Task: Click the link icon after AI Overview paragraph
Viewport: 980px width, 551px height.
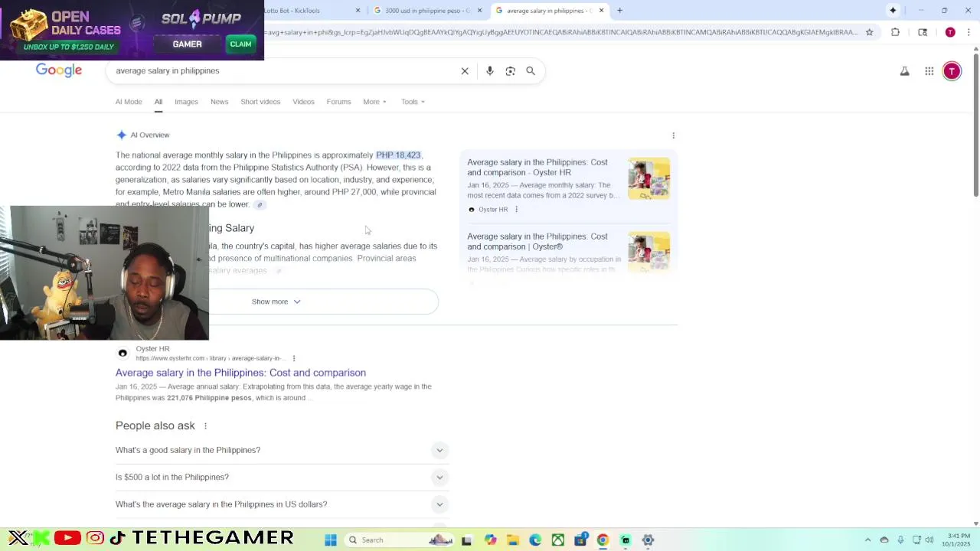Action: point(260,204)
